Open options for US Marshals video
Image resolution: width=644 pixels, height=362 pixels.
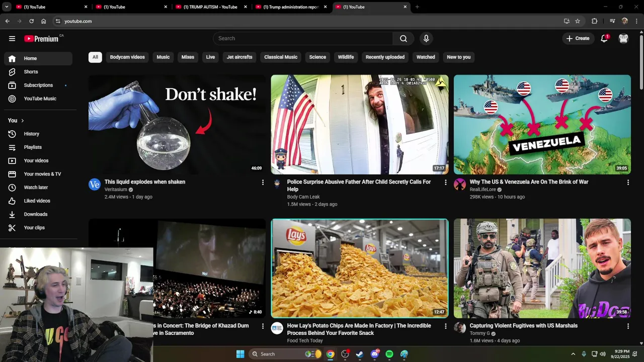[628, 326]
